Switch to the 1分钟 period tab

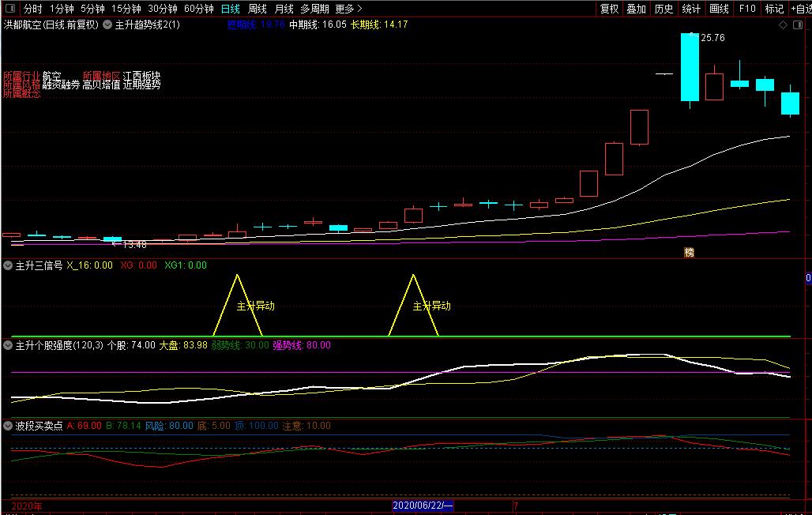tap(62, 9)
